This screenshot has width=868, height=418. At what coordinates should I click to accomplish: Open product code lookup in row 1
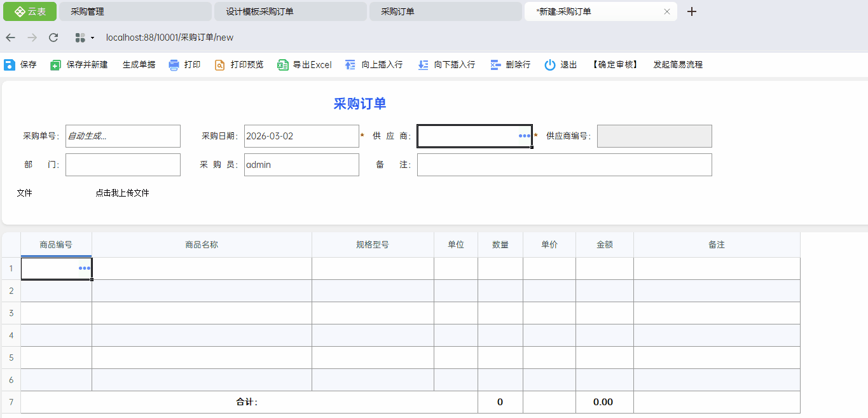(85, 268)
